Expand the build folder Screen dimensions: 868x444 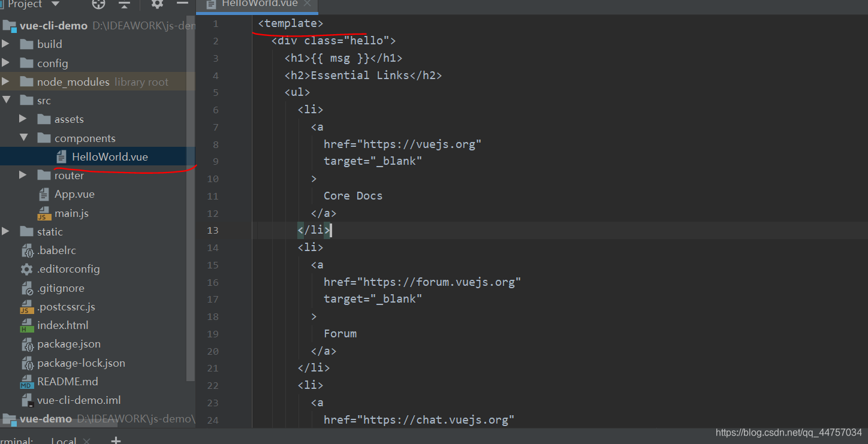(5, 44)
